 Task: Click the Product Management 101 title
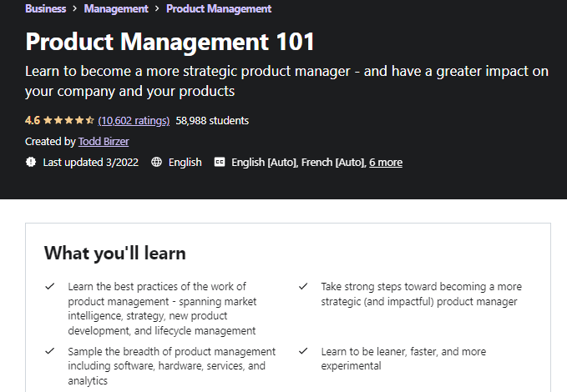coord(170,41)
